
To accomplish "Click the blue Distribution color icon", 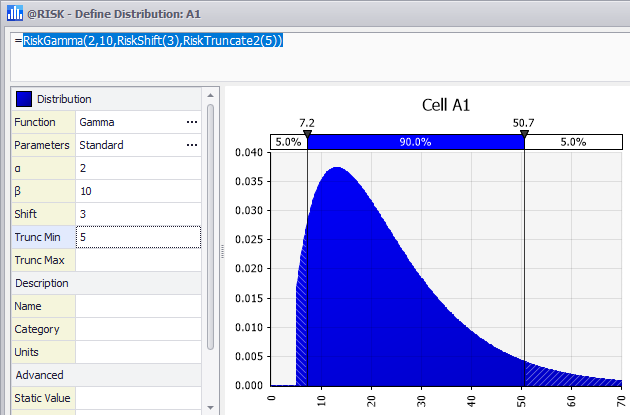I will click(x=24, y=99).
